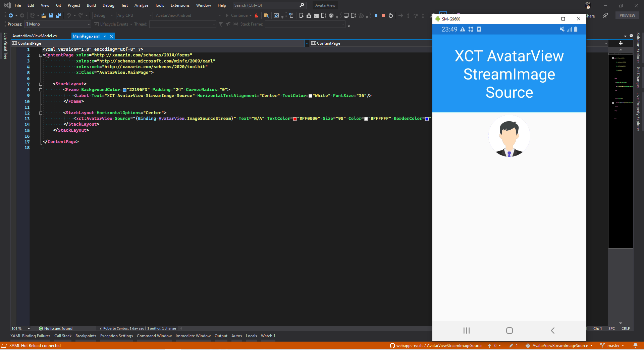Pin the MainPage.xaml editor tab
The height and width of the screenshot is (350, 644).
point(105,36)
